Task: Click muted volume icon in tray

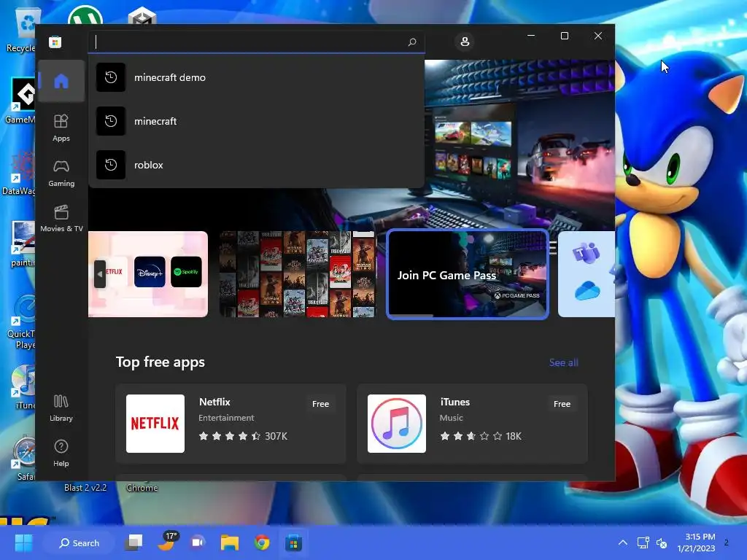Action: (x=662, y=542)
